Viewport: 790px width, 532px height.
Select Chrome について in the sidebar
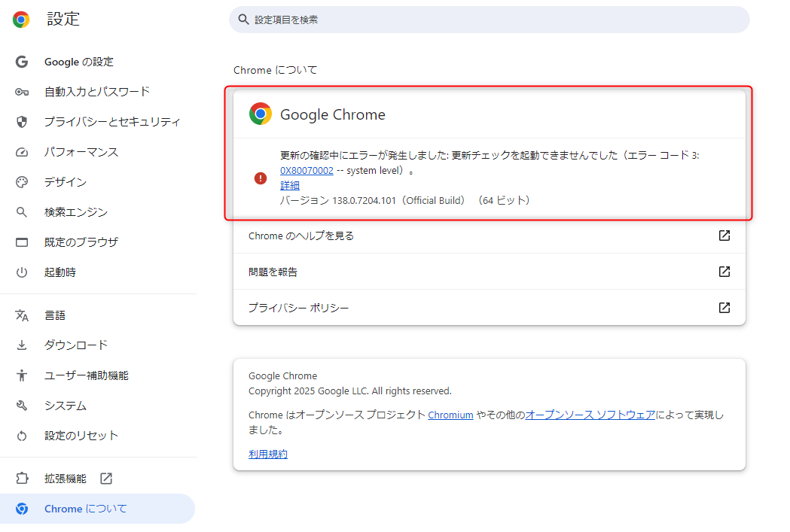98,509
